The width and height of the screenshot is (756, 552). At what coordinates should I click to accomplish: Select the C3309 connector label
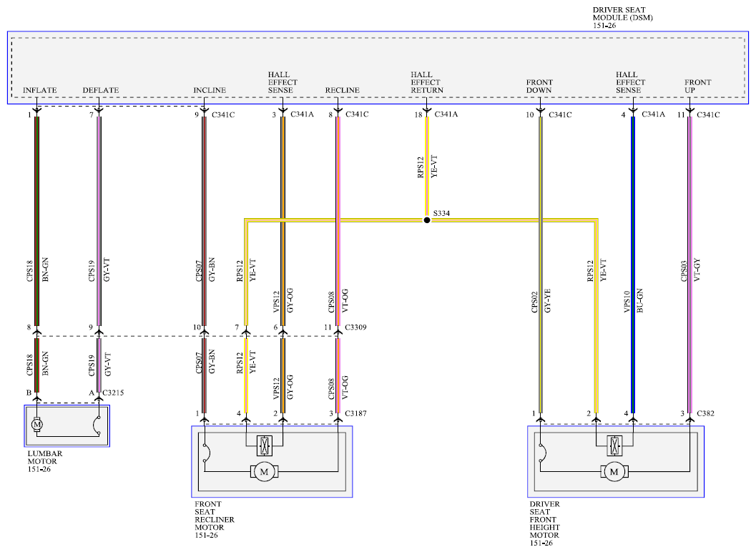(x=355, y=327)
